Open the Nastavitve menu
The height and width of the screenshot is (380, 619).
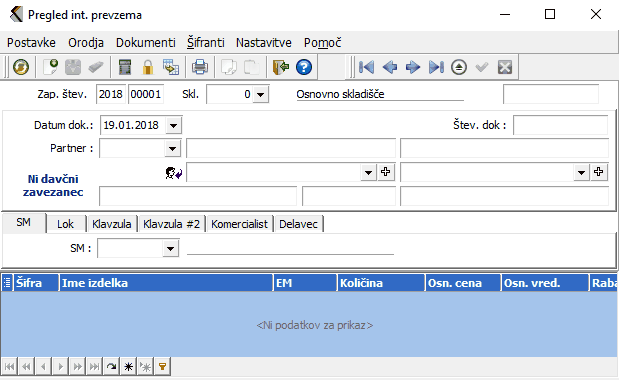(264, 43)
